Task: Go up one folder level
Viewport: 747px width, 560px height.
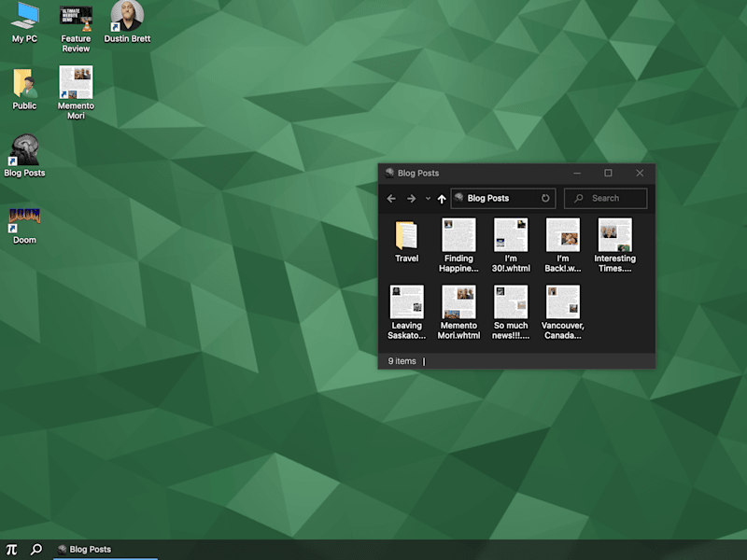Action: pos(442,199)
